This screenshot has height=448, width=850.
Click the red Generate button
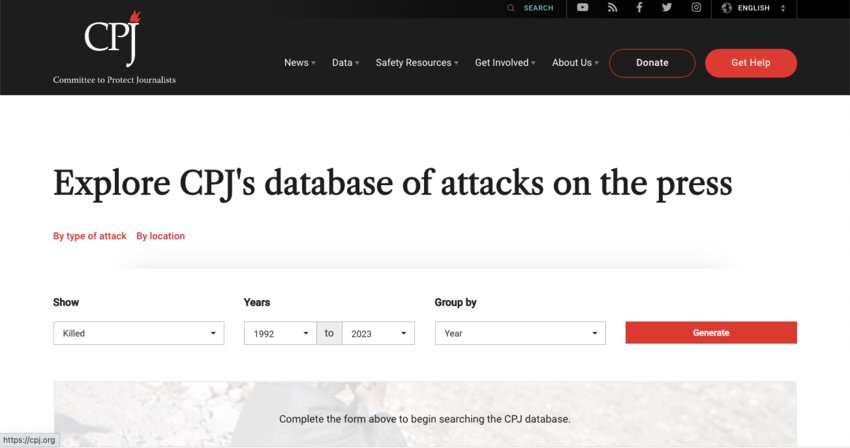(711, 332)
